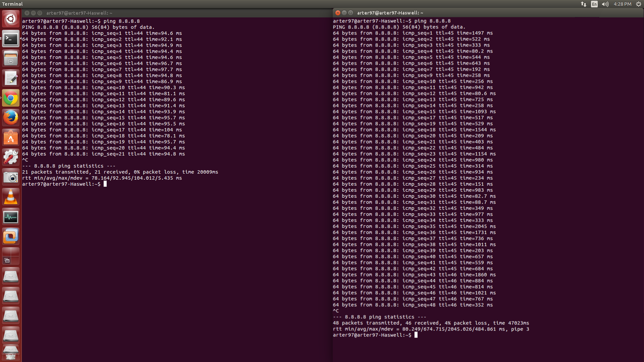The width and height of the screenshot is (644, 362).
Task: Launch the gedit Text Editor
Action: pos(11,78)
